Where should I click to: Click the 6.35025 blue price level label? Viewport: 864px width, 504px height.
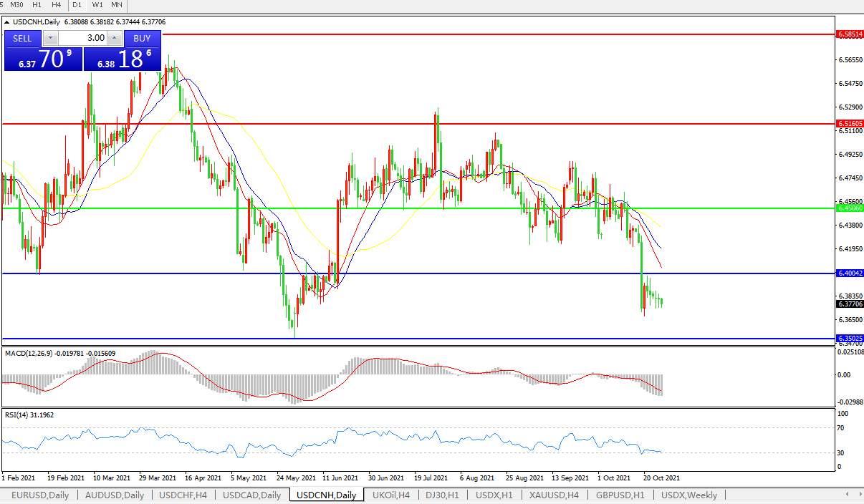tap(850, 338)
